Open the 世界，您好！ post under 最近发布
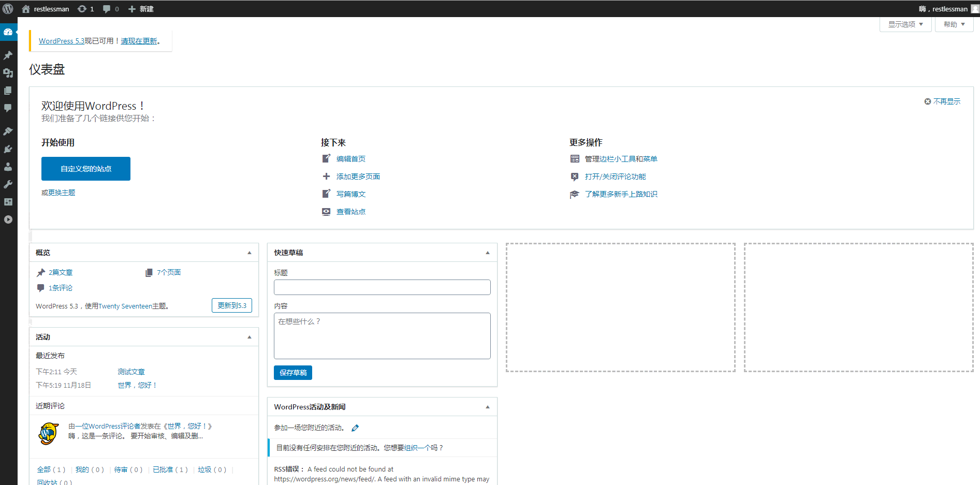Screen dimensions: 980x485 [x=137, y=385]
